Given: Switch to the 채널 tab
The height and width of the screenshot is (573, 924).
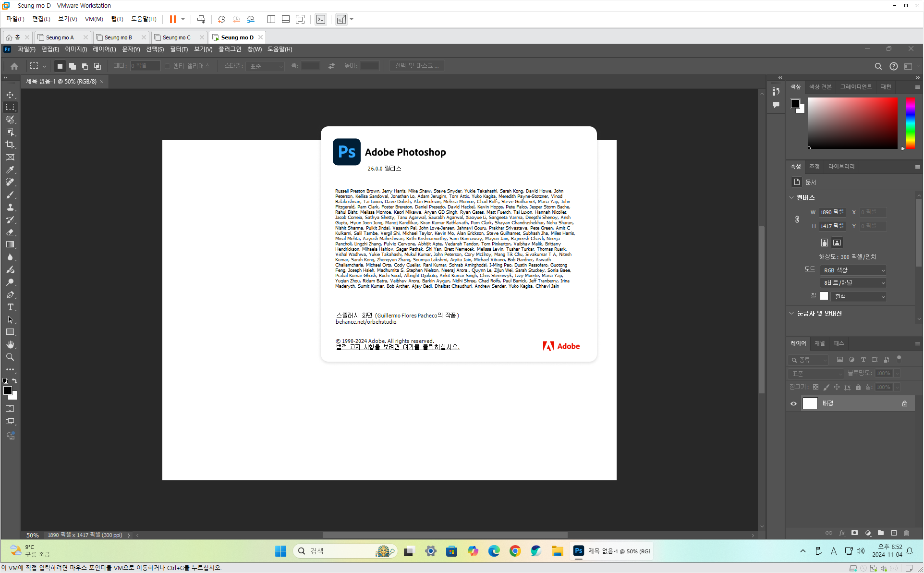Looking at the screenshot, I should click(x=819, y=343).
